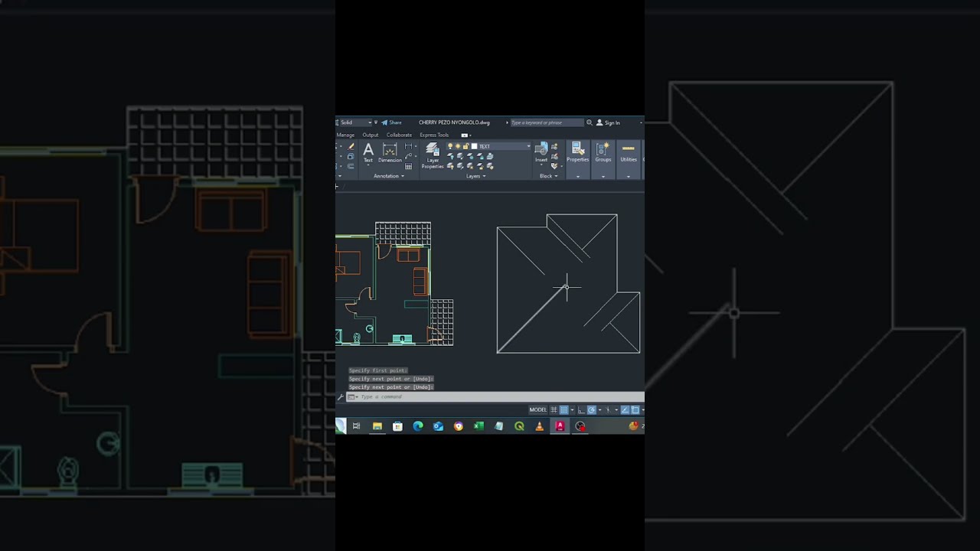This screenshot has width=980, height=551.
Task: Open the Layer Properties manager
Action: pos(433,155)
